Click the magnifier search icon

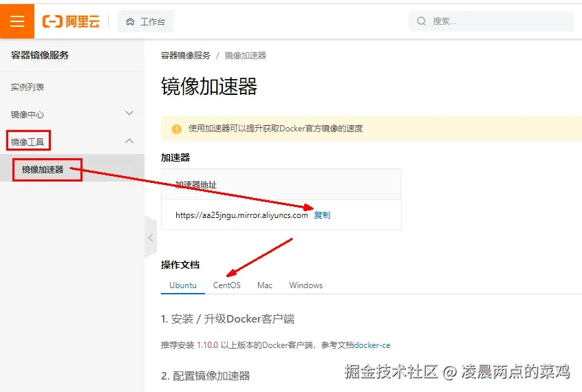pos(421,21)
